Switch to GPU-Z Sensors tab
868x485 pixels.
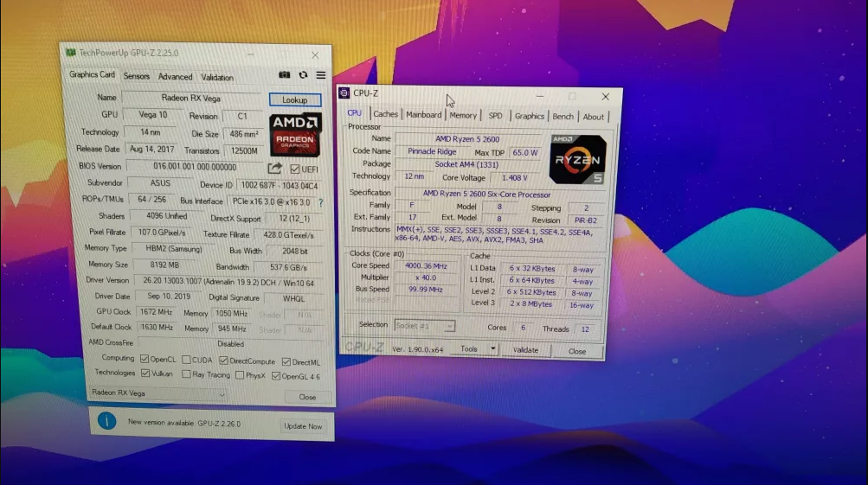pyautogui.click(x=137, y=76)
